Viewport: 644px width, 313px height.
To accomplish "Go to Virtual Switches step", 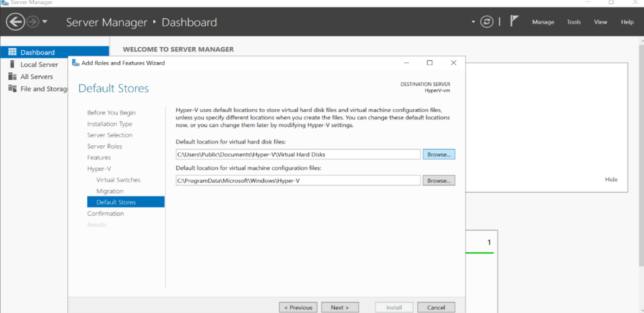I will [x=118, y=180].
